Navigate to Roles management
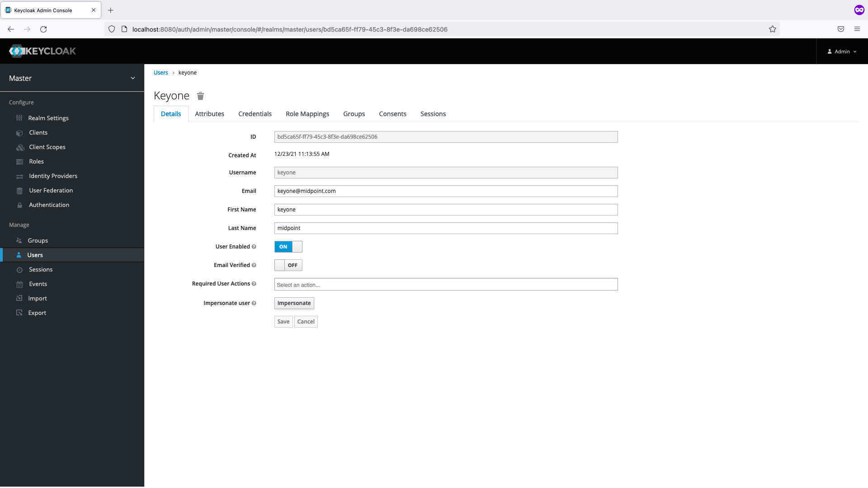The width and height of the screenshot is (868, 488). 36,161
